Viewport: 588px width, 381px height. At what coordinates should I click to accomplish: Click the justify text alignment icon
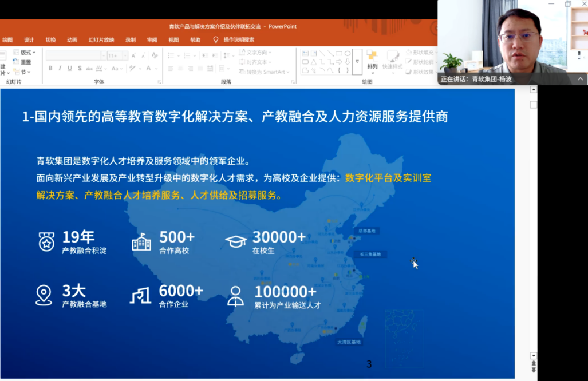[200, 68]
